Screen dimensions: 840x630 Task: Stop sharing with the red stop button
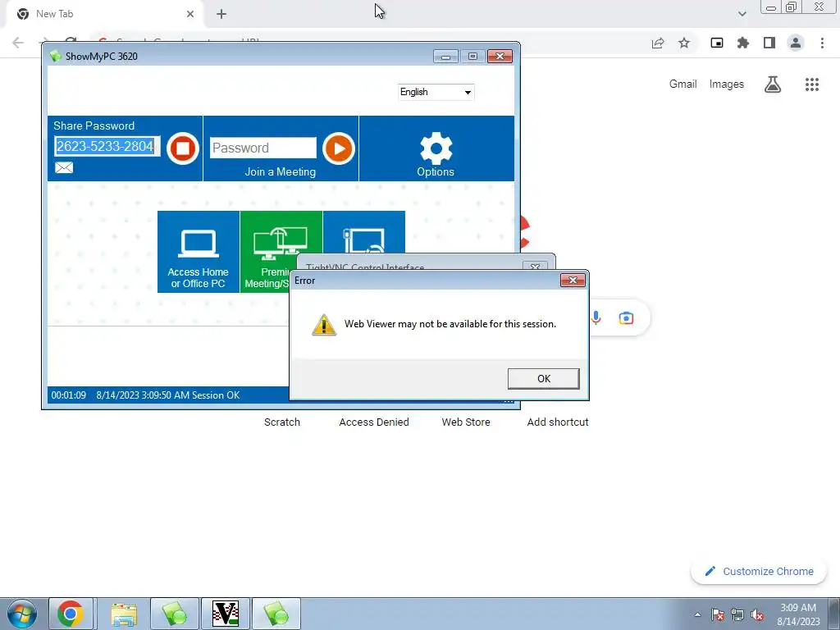pyautogui.click(x=183, y=148)
